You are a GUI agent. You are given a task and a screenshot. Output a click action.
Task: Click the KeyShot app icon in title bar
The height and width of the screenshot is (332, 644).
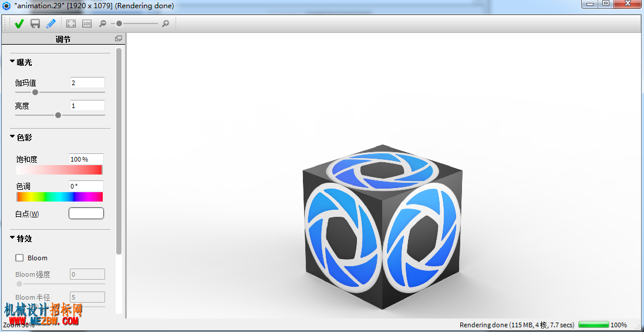click(6, 6)
